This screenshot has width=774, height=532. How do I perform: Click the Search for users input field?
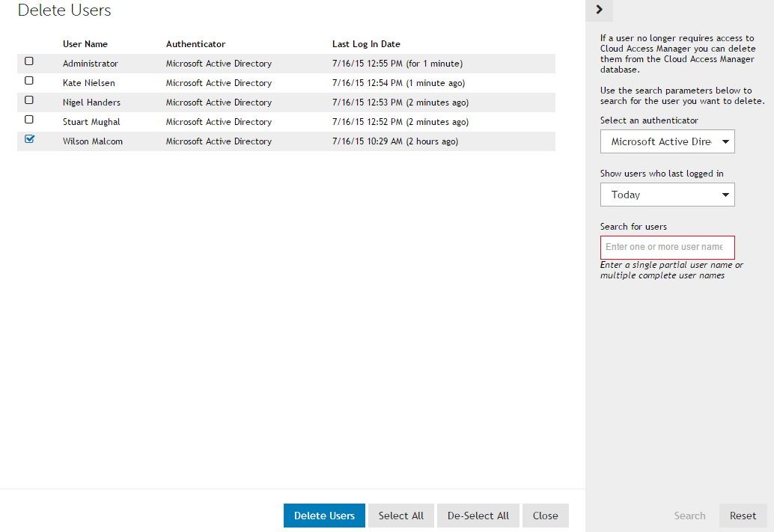click(667, 247)
